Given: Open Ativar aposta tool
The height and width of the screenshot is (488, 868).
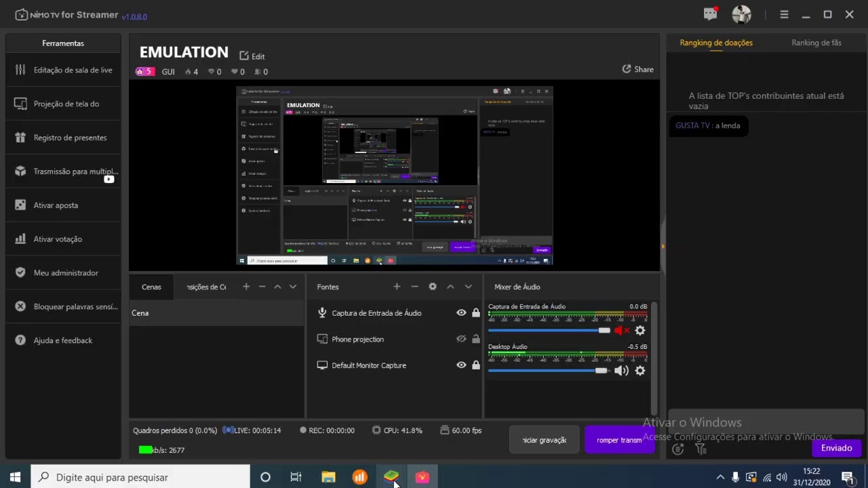Looking at the screenshot, I should 63,205.
